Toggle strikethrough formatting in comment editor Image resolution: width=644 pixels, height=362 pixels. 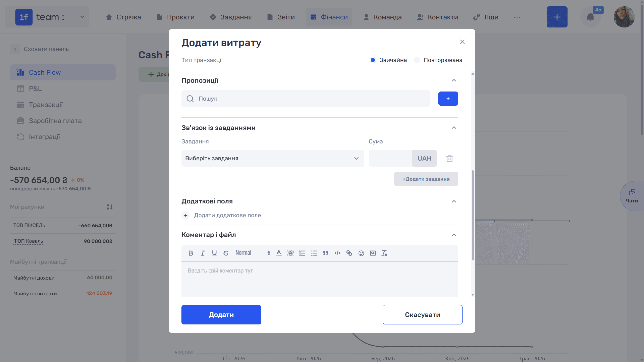tap(226, 253)
